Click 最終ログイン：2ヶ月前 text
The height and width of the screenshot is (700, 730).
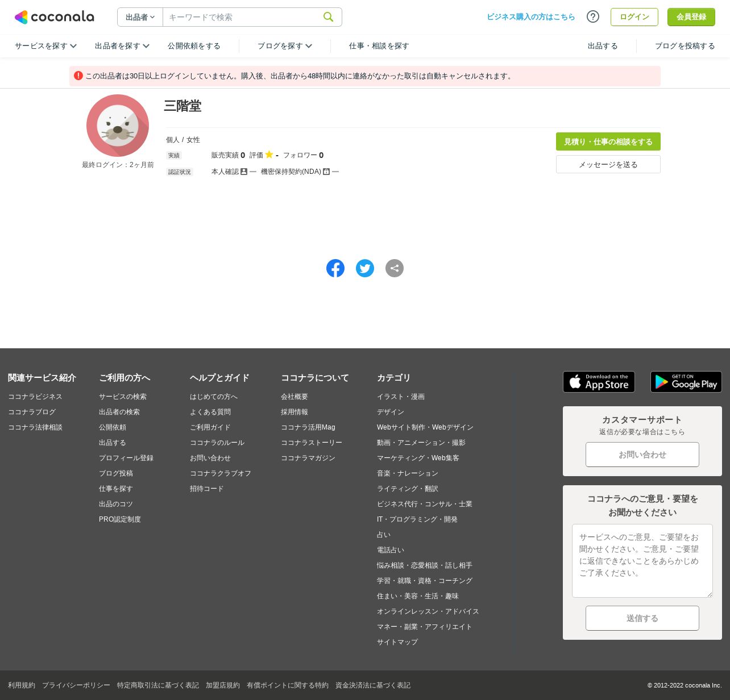(x=118, y=165)
